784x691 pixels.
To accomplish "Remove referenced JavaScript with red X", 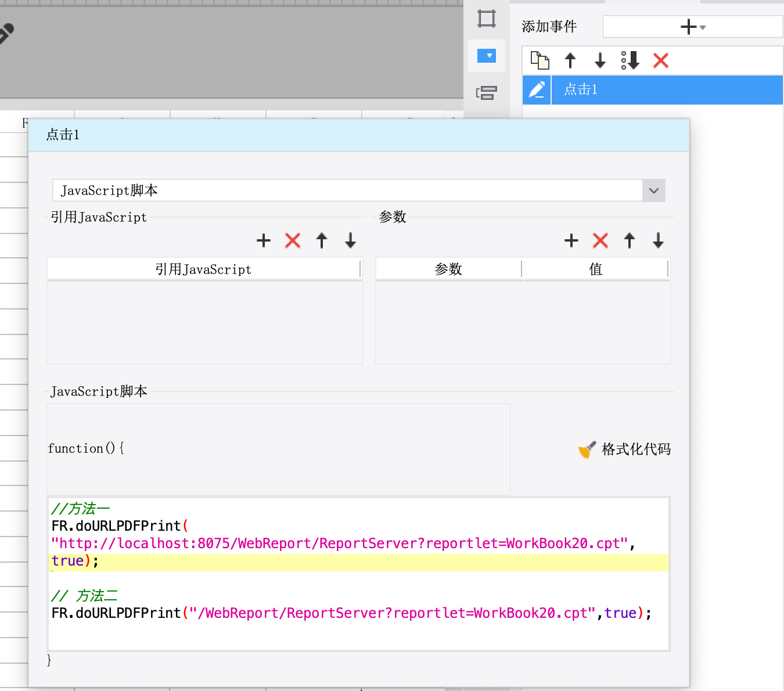I will click(x=293, y=240).
